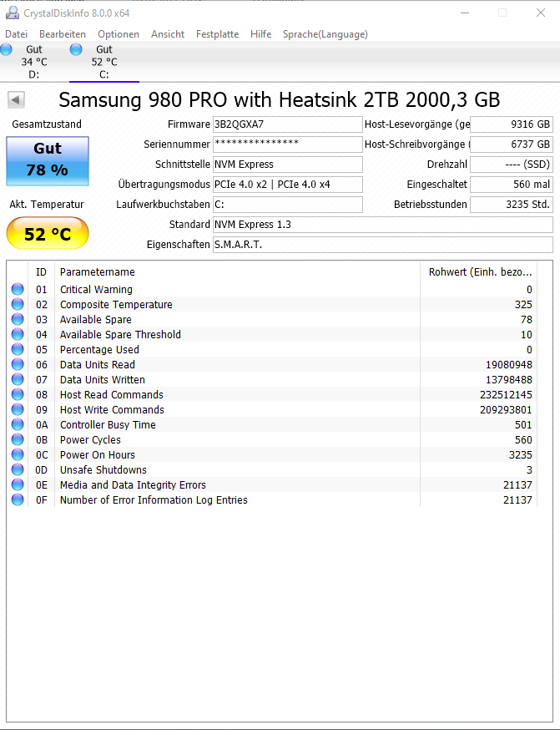This screenshot has height=730, width=560.
Task: Click the blue orb next to Controller Busy Time
Action: (18, 424)
